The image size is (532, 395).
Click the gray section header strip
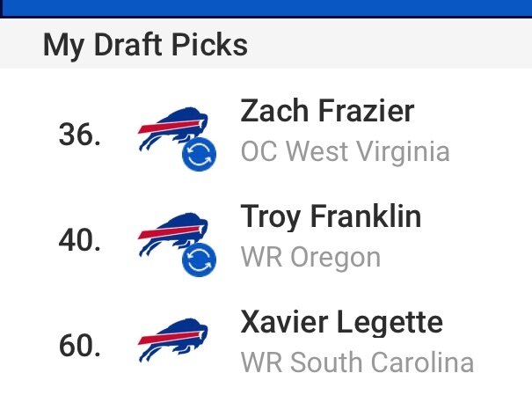(x=266, y=44)
